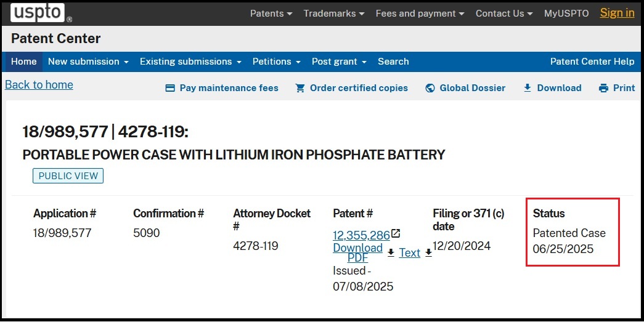Click the Sign in link
Image resolution: width=644 pixels, height=322 pixels.
(617, 13)
